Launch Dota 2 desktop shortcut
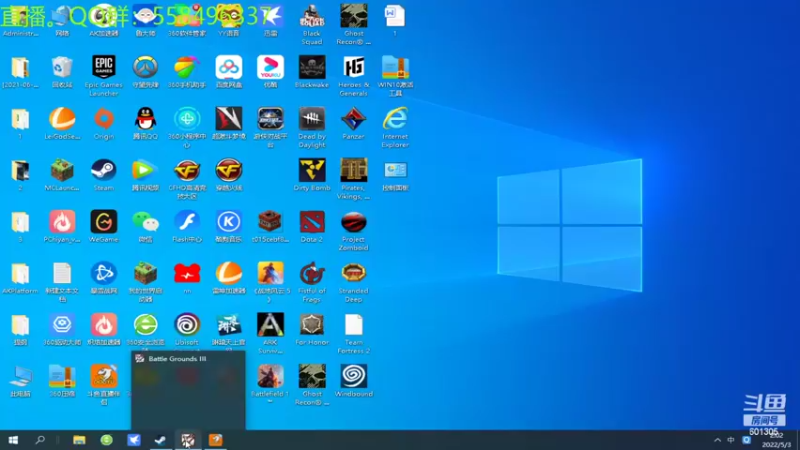 point(312,222)
